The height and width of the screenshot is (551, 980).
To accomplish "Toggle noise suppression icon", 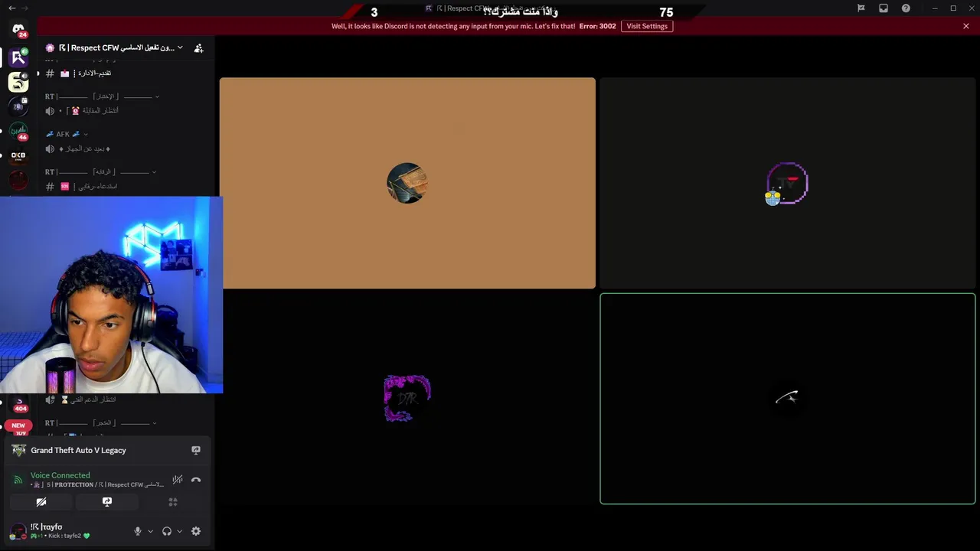I will click(x=178, y=480).
